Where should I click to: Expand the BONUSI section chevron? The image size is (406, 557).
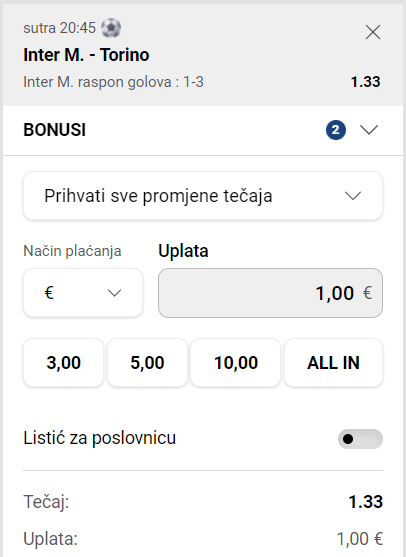pos(369,130)
